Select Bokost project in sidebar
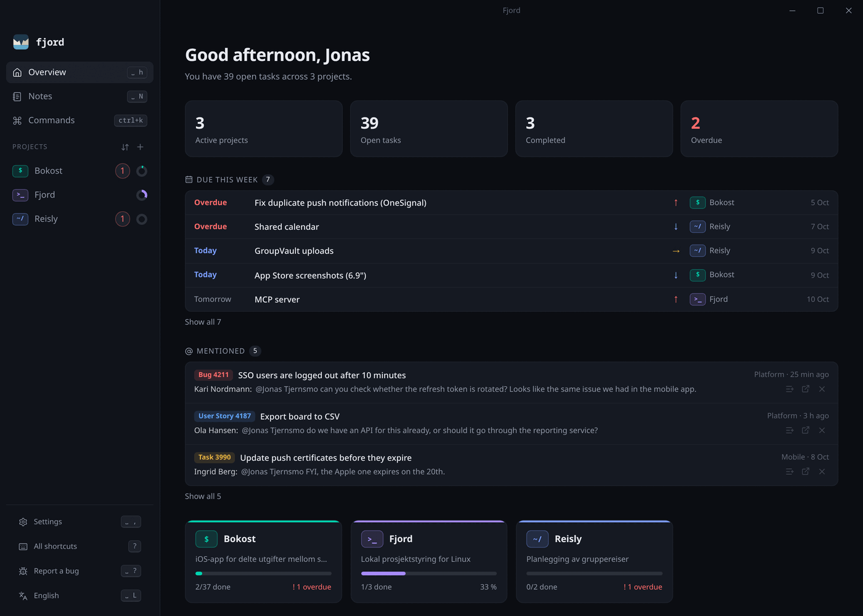 point(80,171)
